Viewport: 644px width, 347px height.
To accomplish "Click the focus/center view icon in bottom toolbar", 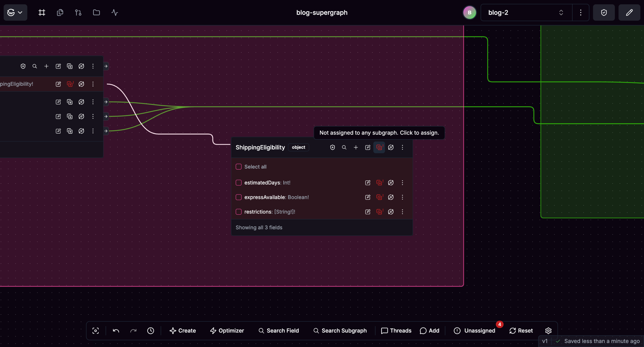I will point(96,331).
